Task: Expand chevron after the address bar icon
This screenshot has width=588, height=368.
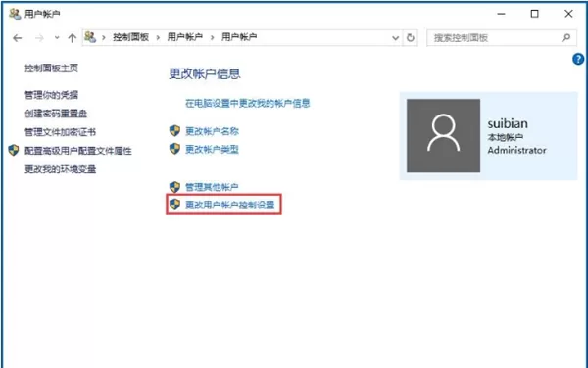Action: 104,37
